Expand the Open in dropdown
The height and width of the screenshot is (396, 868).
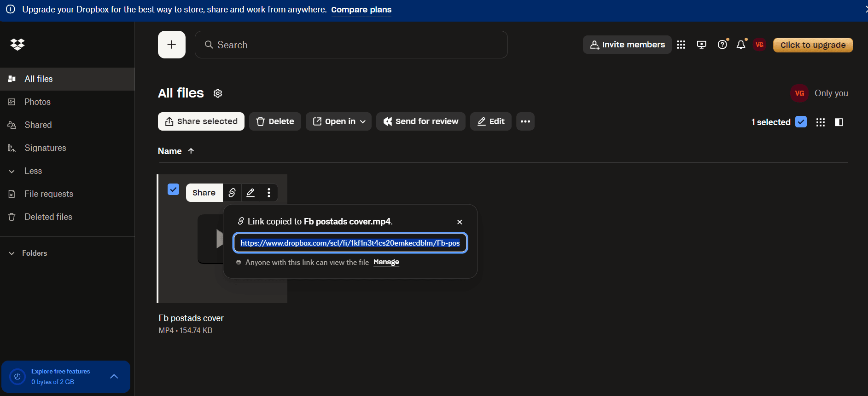pos(338,121)
